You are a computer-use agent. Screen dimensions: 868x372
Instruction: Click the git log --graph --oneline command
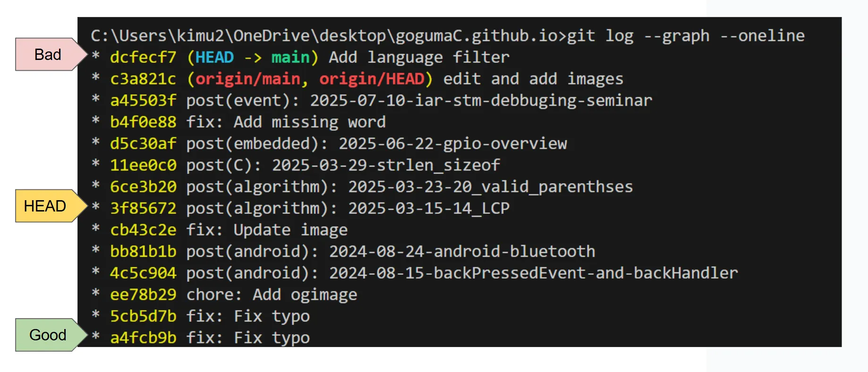[x=686, y=36]
